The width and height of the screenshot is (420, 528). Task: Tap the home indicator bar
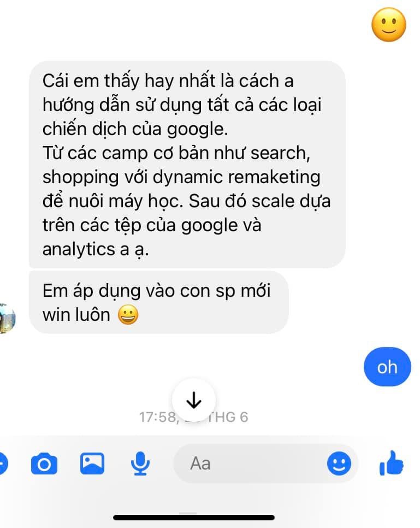pos(194,518)
